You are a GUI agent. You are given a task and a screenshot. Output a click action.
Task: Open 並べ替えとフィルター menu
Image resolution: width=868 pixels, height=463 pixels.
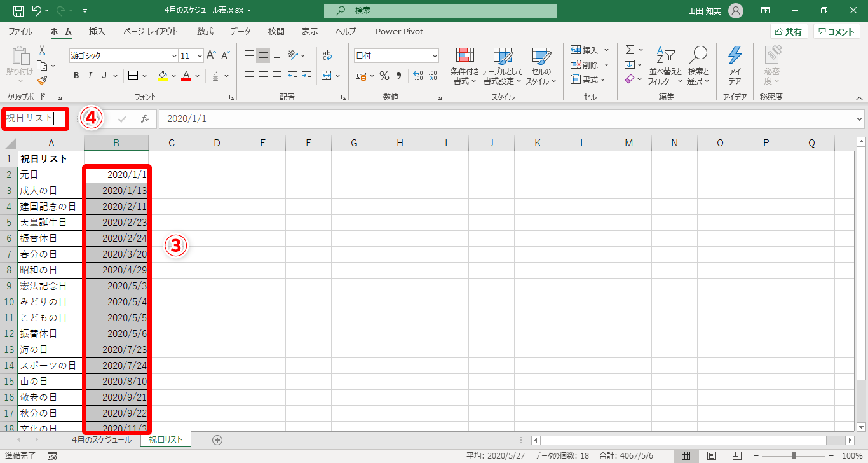click(665, 66)
